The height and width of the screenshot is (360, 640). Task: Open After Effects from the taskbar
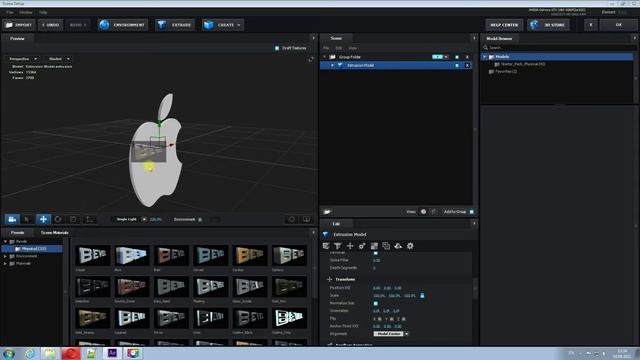[x=112, y=353]
